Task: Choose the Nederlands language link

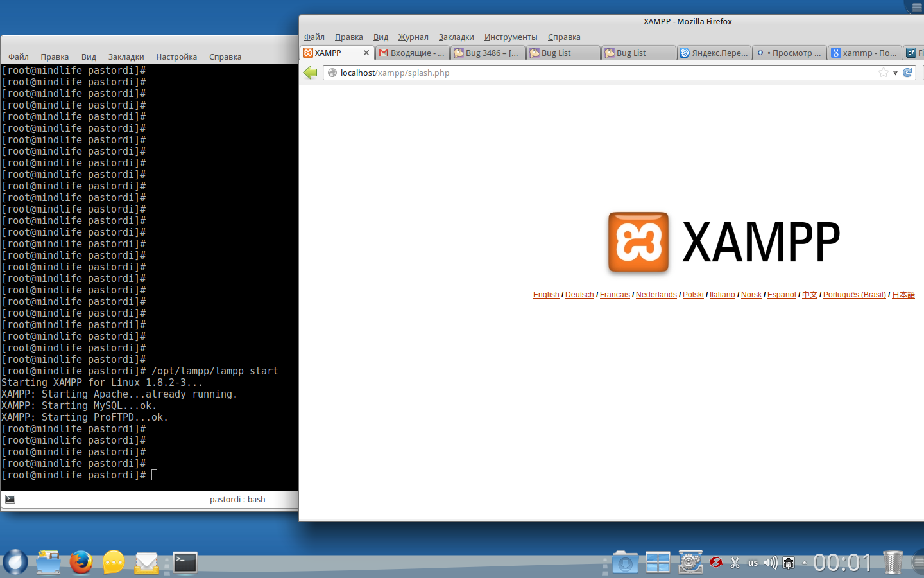Action: coord(656,295)
